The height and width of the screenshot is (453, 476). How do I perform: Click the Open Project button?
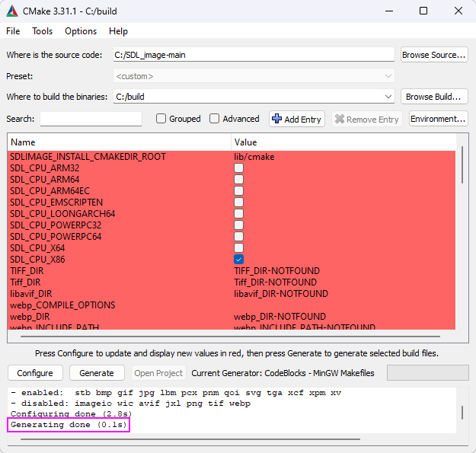pos(158,372)
